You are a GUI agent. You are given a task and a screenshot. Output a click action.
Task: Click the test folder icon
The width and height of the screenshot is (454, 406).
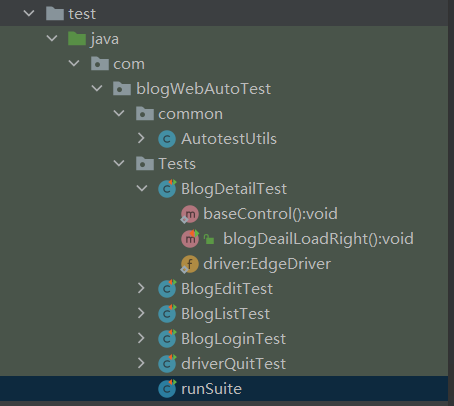point(55,14)
